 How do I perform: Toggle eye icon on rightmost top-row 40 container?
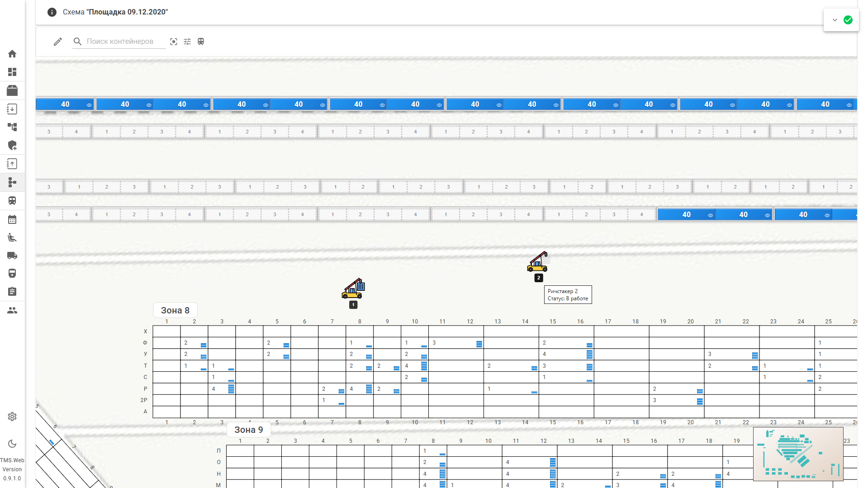(849, 105)
